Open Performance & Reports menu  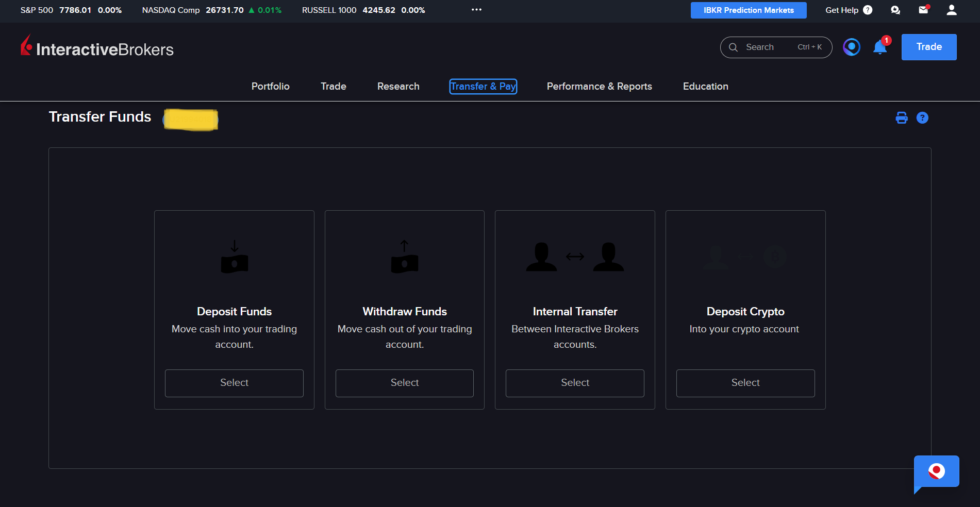[600, 86]
